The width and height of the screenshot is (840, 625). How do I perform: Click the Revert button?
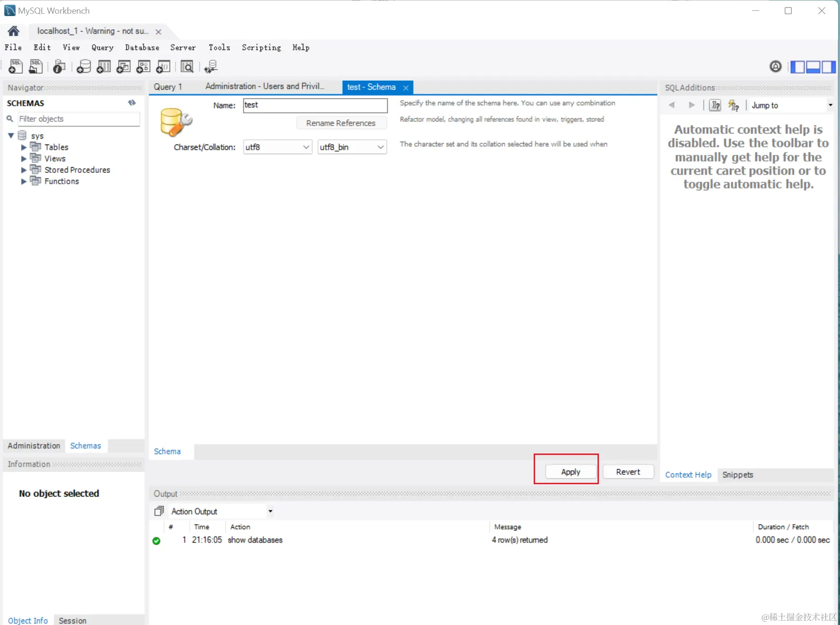tap(628, 472)
